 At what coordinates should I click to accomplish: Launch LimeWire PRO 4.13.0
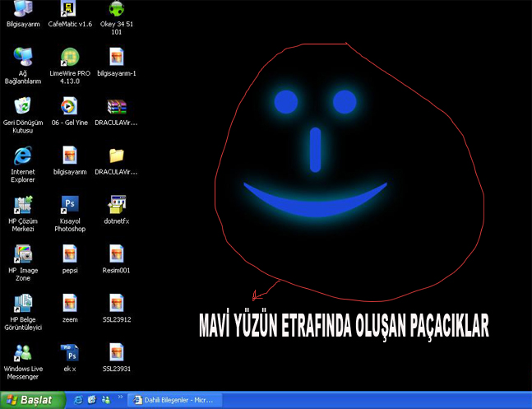point(70,57)
